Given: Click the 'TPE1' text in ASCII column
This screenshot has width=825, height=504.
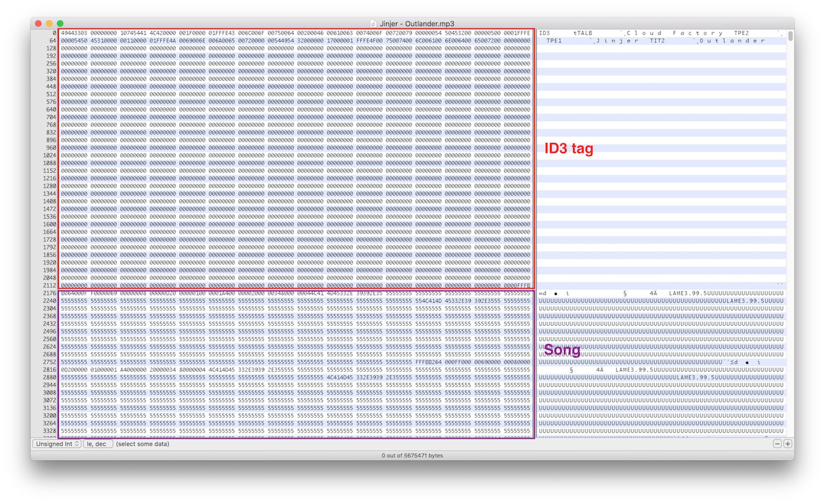Looking at the screenshot, I should coord(554,41).
